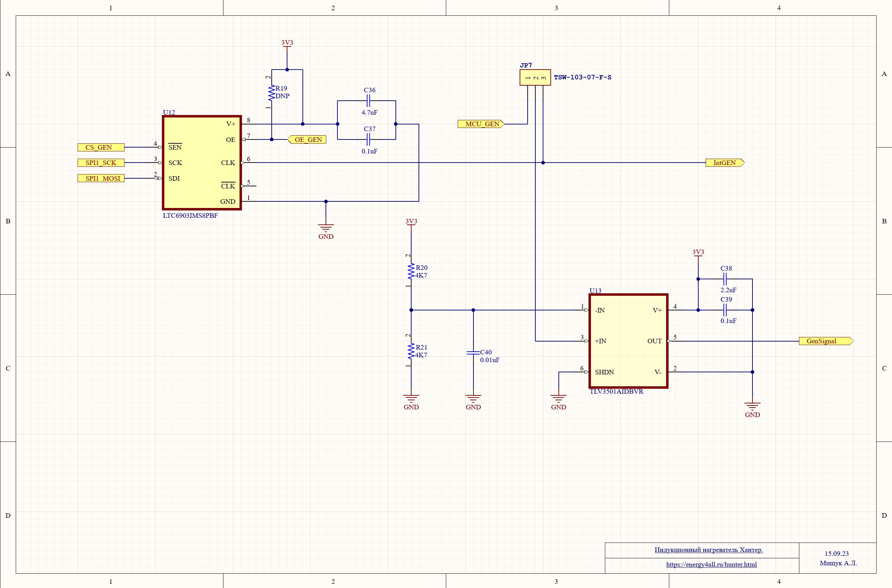Screen dimensions: 892x588
Task: Click the GND pin label on U12
Action: 228,201
